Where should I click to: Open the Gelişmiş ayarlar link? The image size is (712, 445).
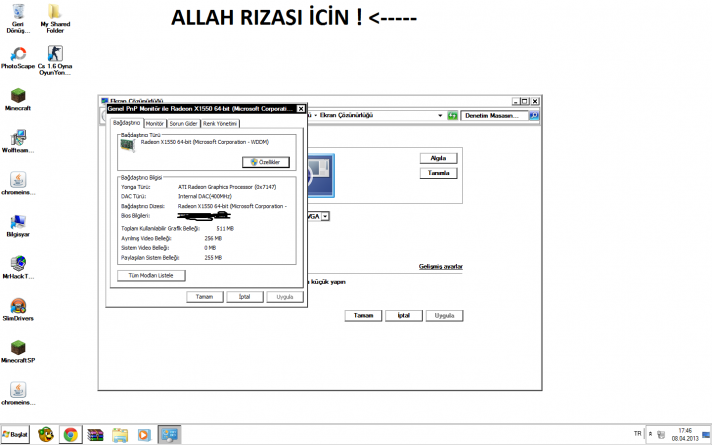(440, 267)
